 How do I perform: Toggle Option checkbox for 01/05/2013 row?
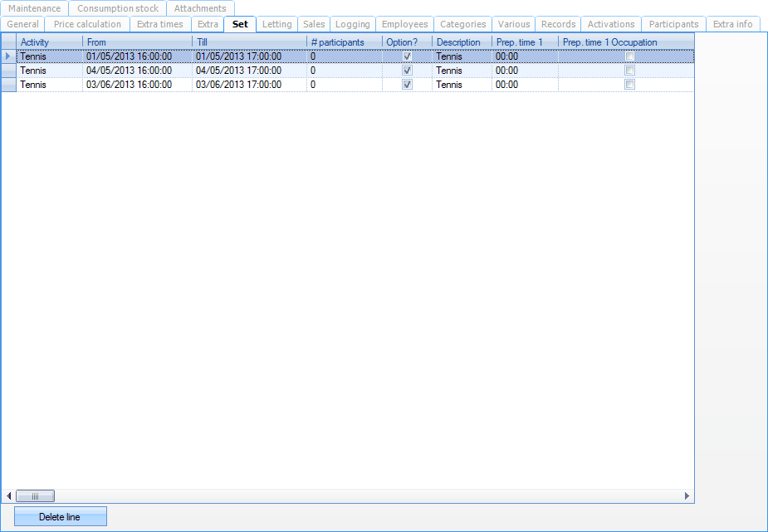(407, 56)
